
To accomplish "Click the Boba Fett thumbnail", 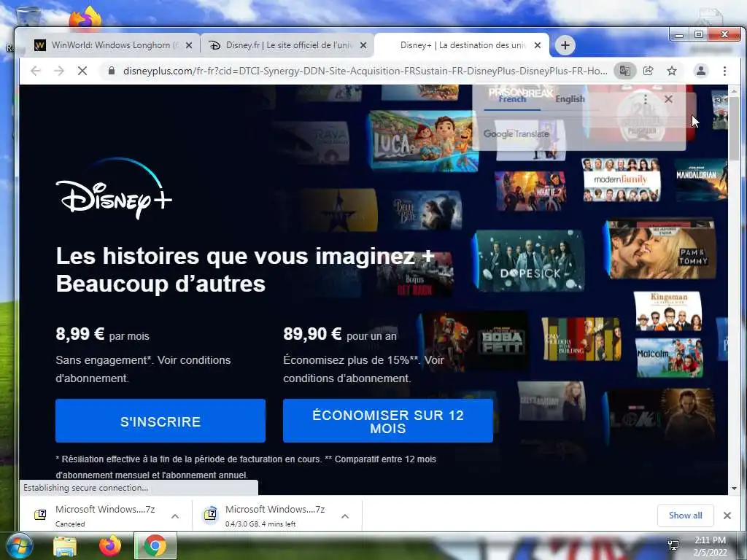I will [x=474, y=341].
